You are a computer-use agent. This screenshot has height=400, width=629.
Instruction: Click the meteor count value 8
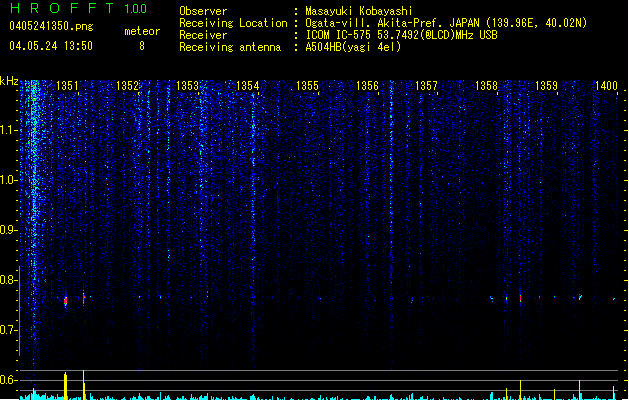coord(142,46)
